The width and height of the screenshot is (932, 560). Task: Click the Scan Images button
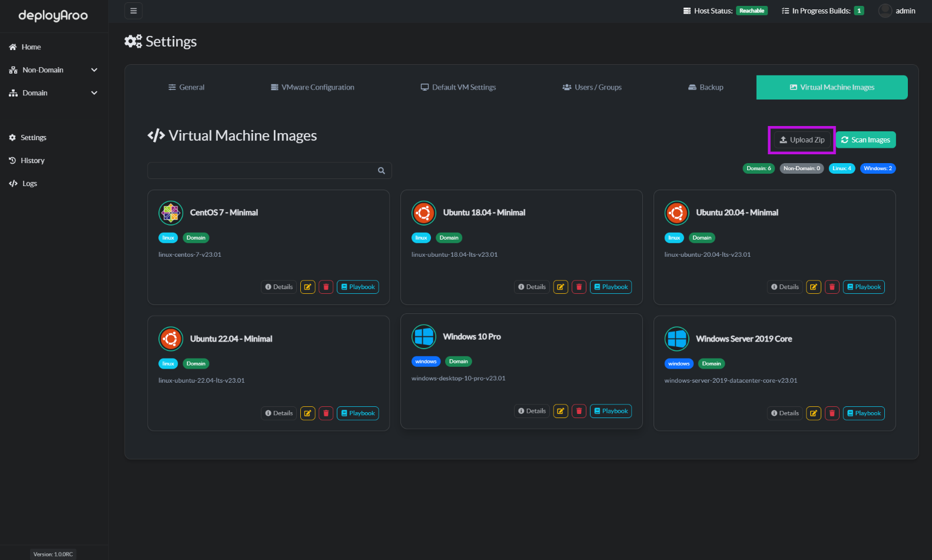[865, 140]
